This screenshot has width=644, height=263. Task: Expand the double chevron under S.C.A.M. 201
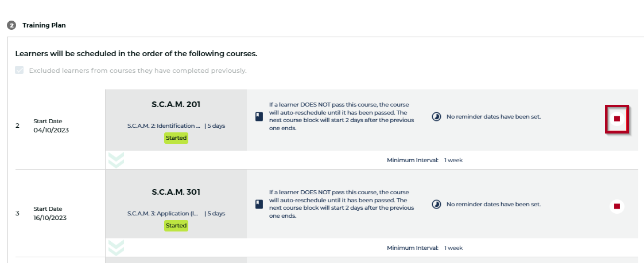click(116, 160)
